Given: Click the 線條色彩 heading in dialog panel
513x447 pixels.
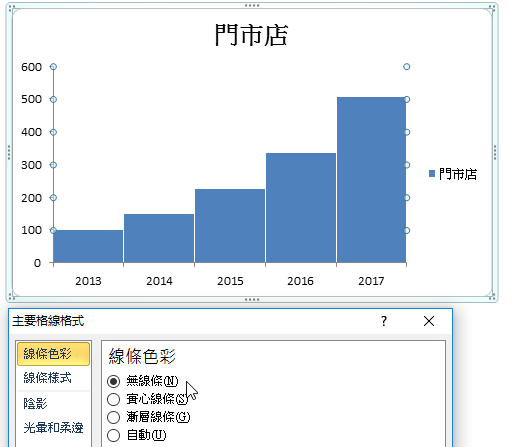Looking at the screenshot, I should (x=142, y=356).
